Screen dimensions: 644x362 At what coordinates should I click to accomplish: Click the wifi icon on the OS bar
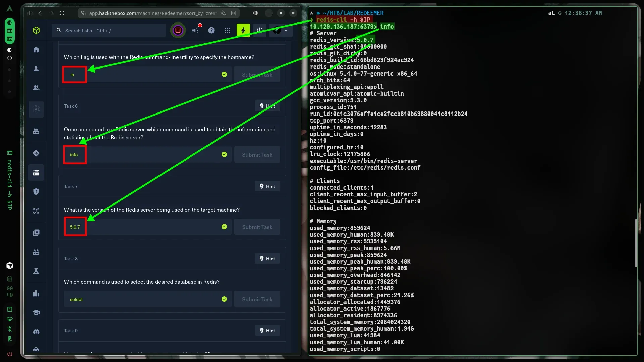pos(10,319)
